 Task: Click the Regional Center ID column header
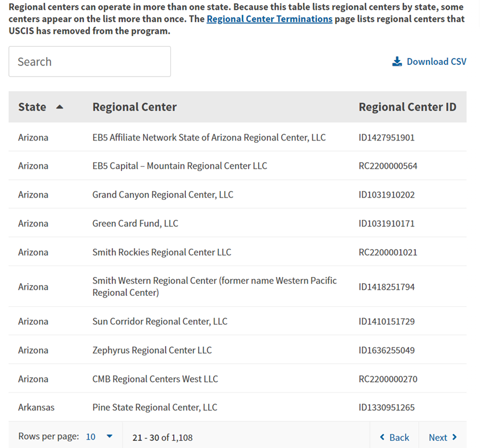coord(407,107)
